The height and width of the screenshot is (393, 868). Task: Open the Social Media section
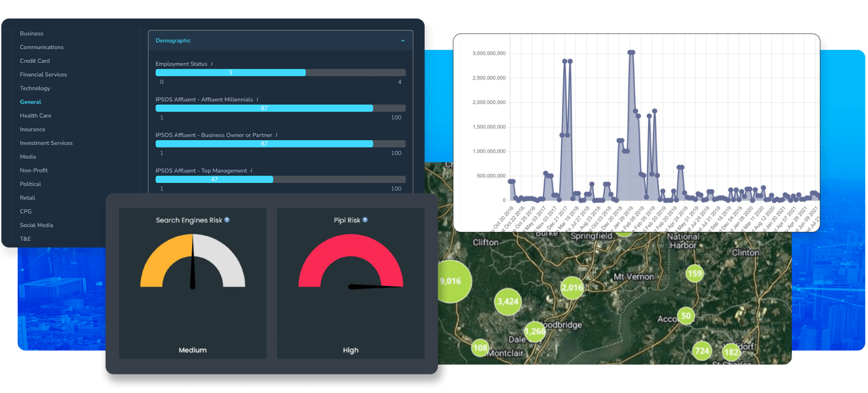click(36, 225)
